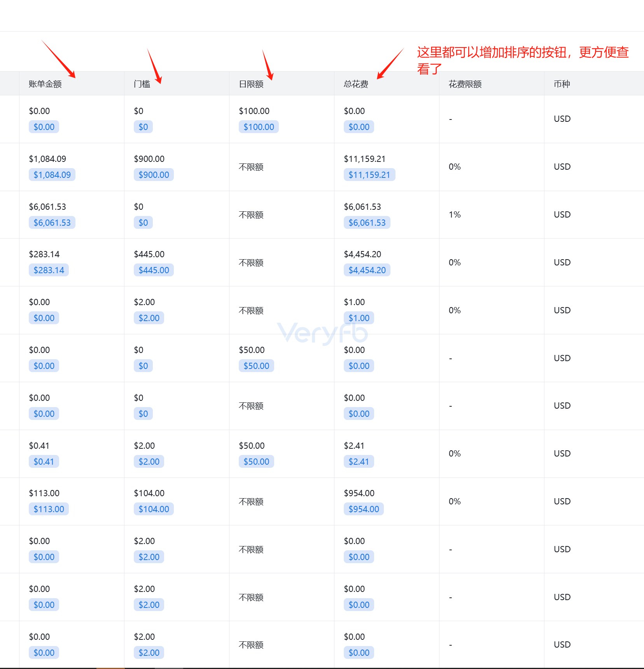Select the plain $1.00 total spend value
This screenshot has width=644, height=669.
(x=354, y=302)
